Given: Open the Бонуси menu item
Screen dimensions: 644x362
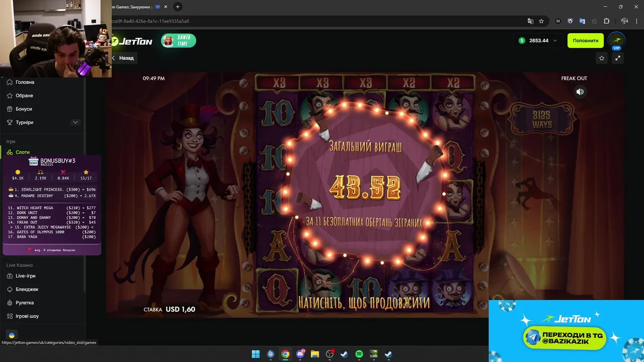Looking at the screenshot, I should (x=24, y=109).
